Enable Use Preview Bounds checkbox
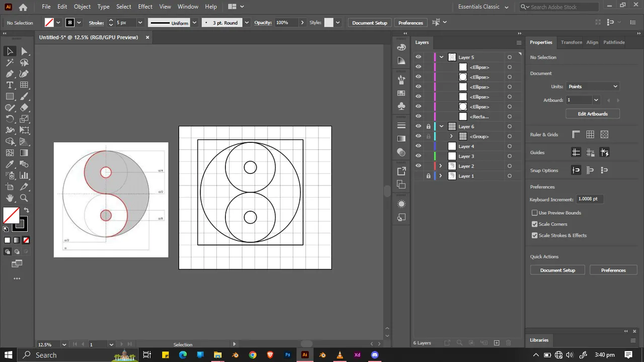Screen dimensions: 644x362 click(x=535, y=213)
